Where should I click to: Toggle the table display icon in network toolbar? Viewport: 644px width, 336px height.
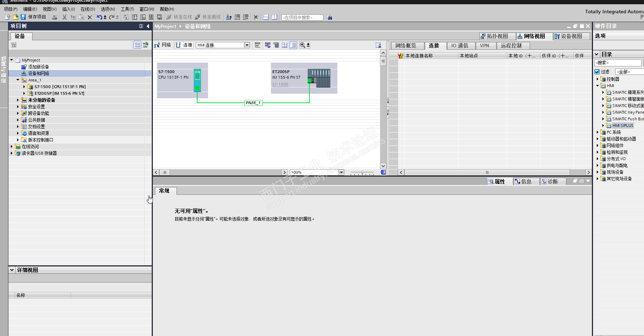tap(293, 45)
